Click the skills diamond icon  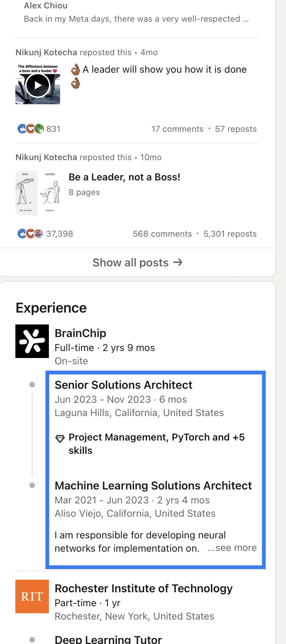point(60,438)
